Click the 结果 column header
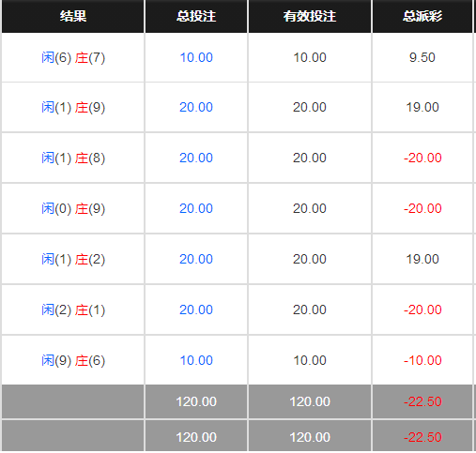476x453 pixels. tap(73, 16)
